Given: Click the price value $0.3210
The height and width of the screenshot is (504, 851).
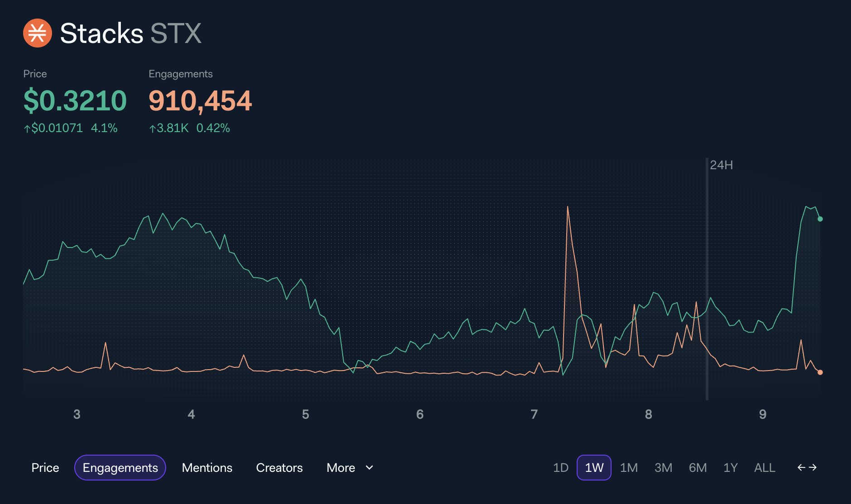Looking at the screenshot, I should pos(75,100).
